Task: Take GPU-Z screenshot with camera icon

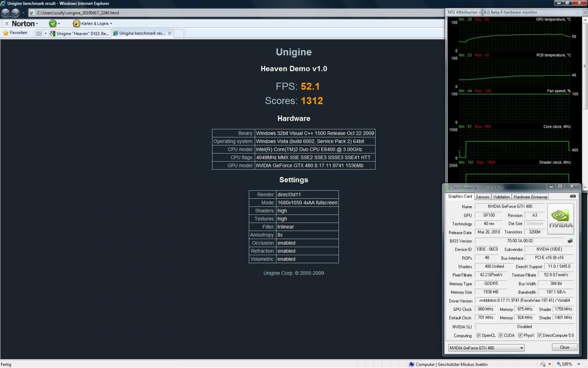Action: point(573,197)
